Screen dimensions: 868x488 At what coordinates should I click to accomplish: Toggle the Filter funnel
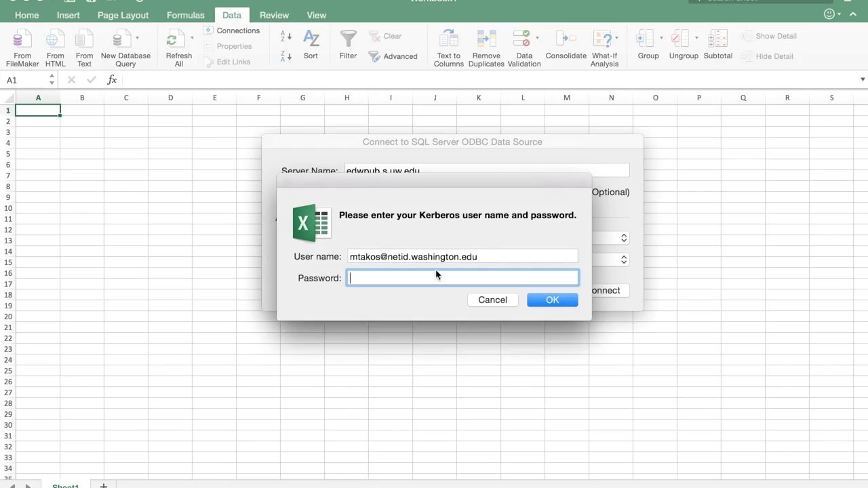348,45
